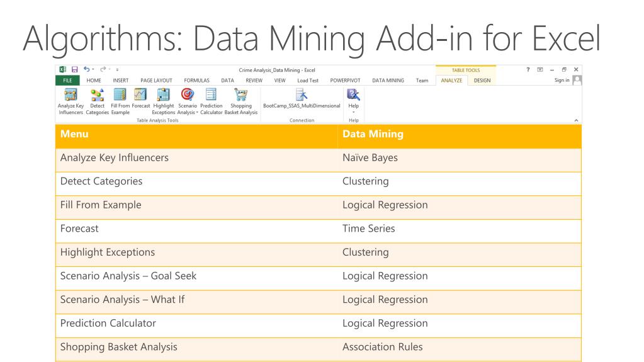Image resolution: width=644 pixels, height=362 pixels.
Task: Open the Customize Quick Access Toolbar dropdown
Action: coord(116,69)
